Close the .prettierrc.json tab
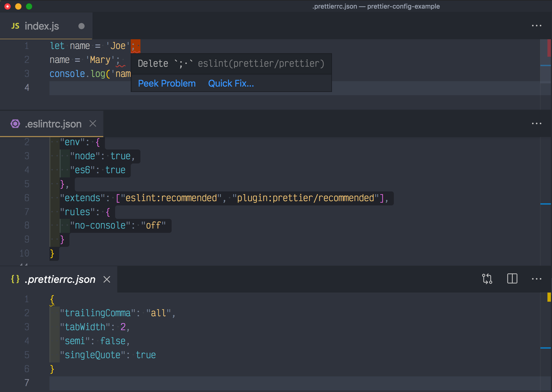 (107, 279)
